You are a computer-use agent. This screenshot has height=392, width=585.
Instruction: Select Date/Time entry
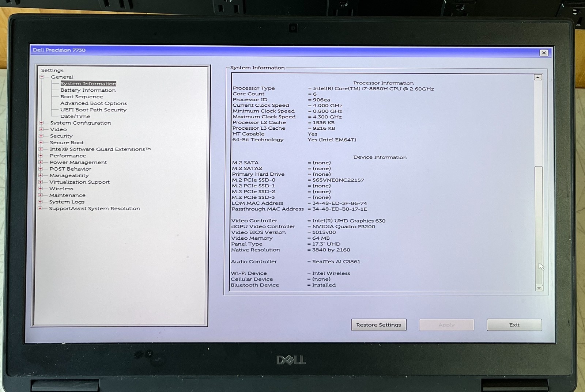75,117
